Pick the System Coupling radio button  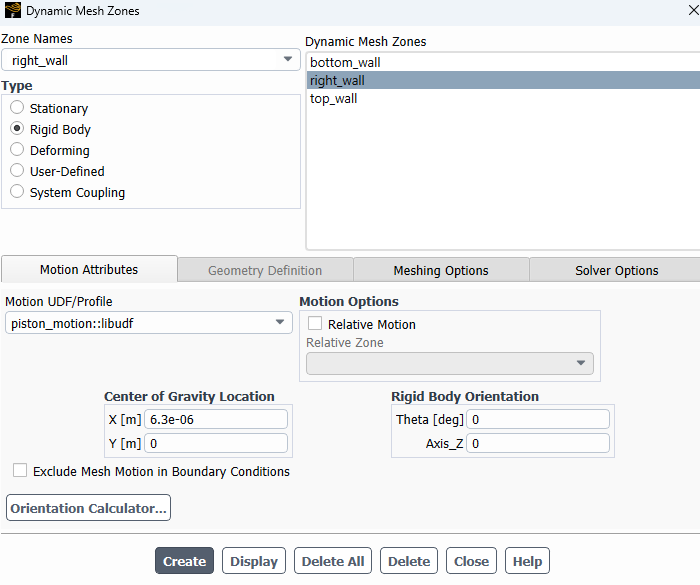(17, 192)
